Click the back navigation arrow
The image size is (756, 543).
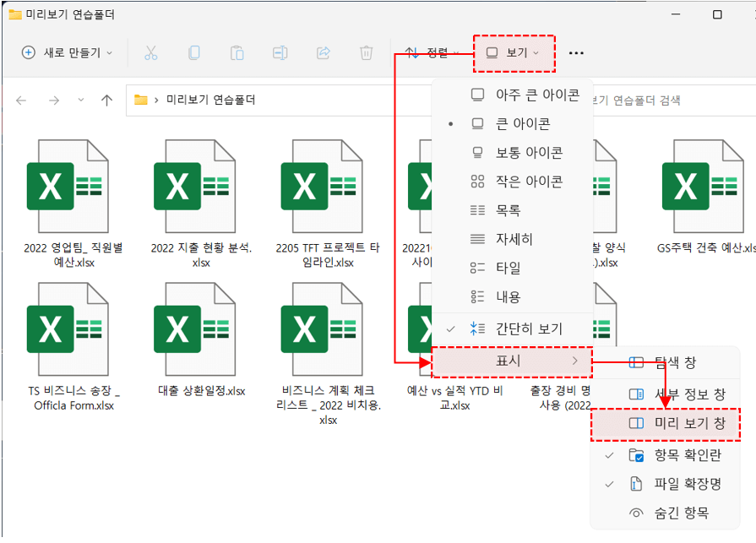click(x=21, y=100)
